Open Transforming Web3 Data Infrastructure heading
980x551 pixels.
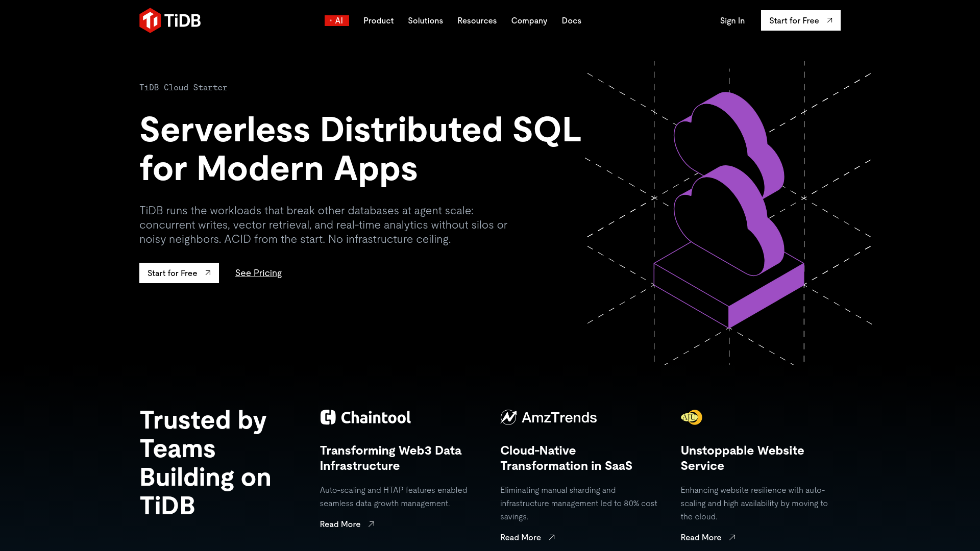(390, 458)
